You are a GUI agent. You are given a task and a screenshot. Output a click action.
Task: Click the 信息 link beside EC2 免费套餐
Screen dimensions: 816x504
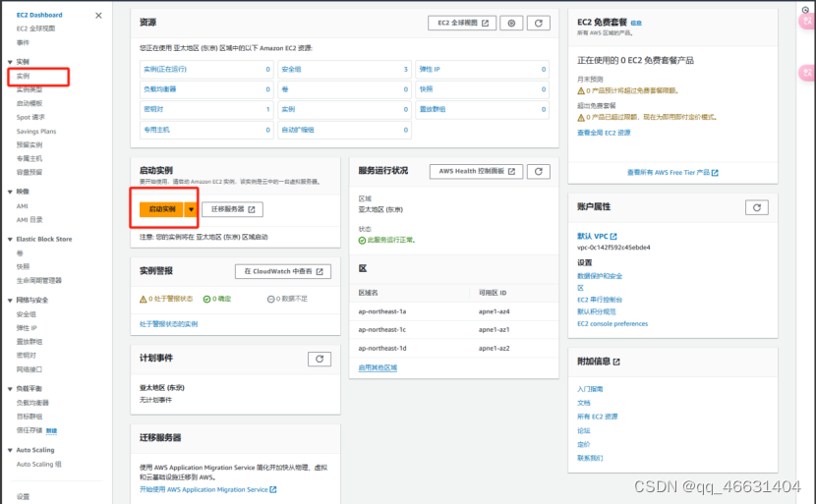[636, 23]
